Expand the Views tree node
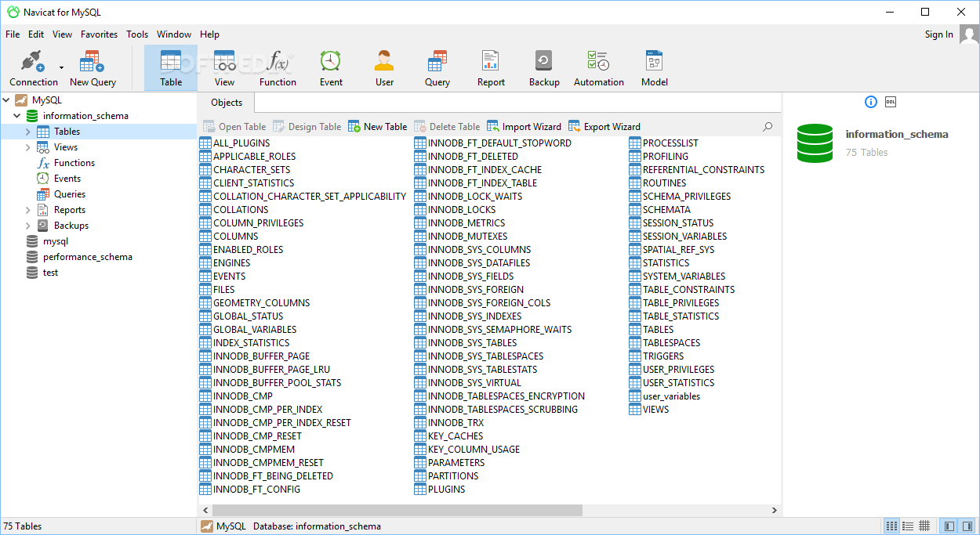The image size is (980, 535). [28, 147]
